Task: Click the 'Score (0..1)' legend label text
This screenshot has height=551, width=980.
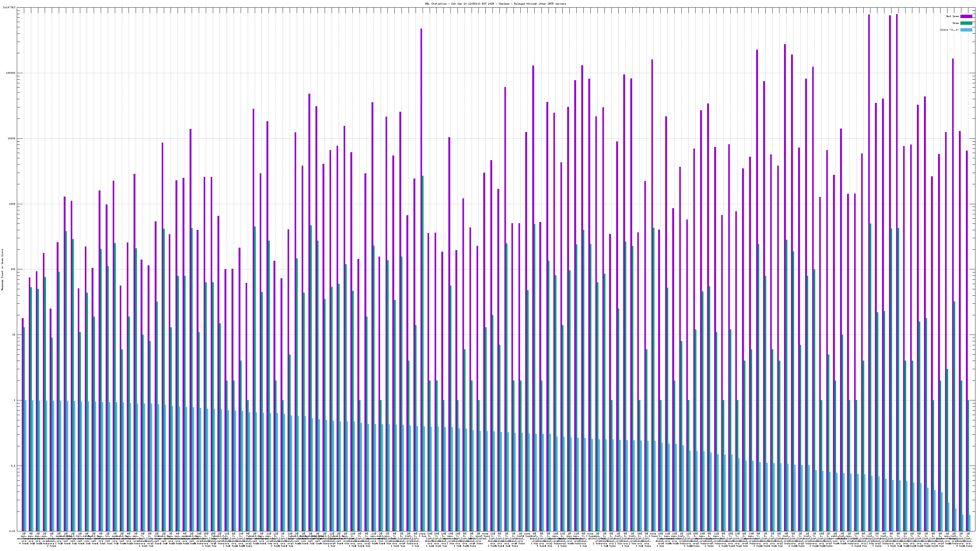Action: point(949,30)
